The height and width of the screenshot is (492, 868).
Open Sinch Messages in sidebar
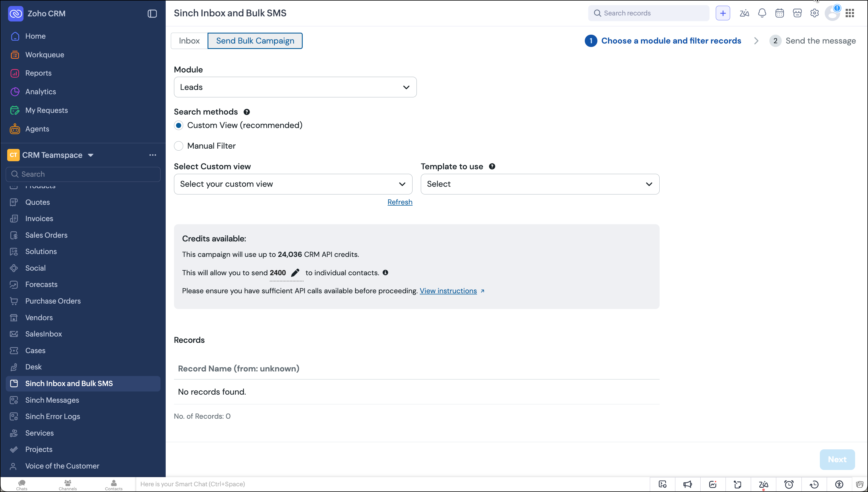pyautogui.click(x=52, y=400)
